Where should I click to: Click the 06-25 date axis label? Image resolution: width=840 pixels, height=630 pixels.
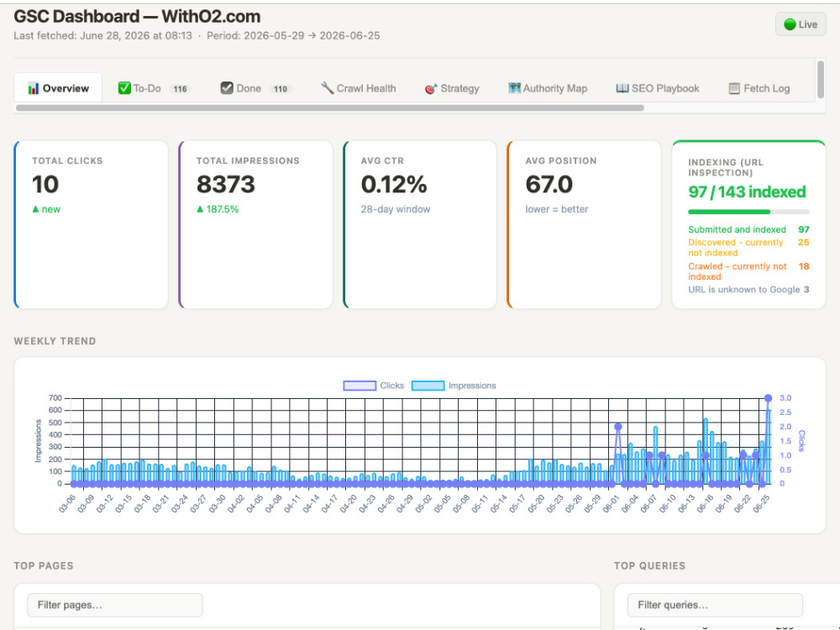point(761,503)
